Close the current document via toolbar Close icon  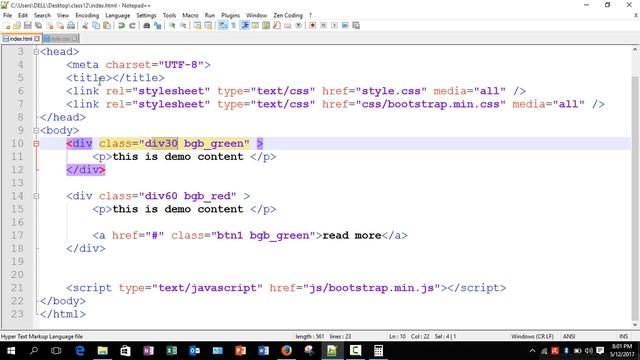point(50,25)
